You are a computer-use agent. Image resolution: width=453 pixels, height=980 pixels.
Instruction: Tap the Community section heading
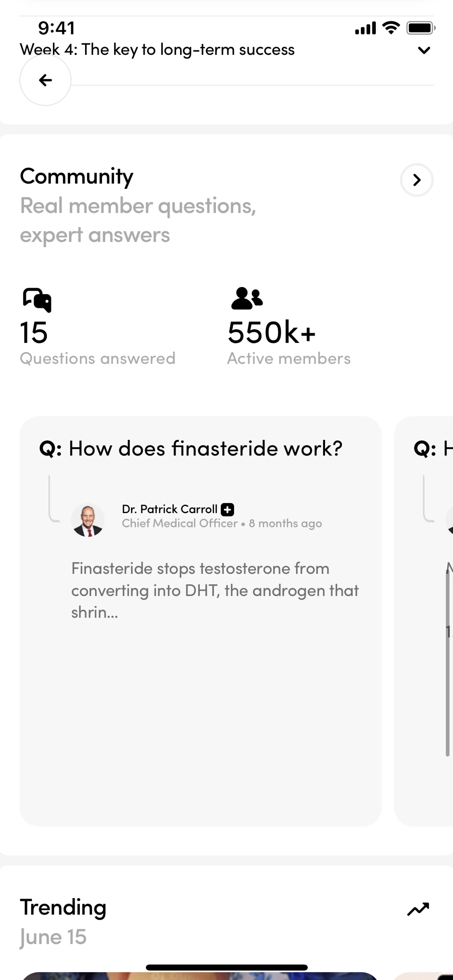pos(76,177)
